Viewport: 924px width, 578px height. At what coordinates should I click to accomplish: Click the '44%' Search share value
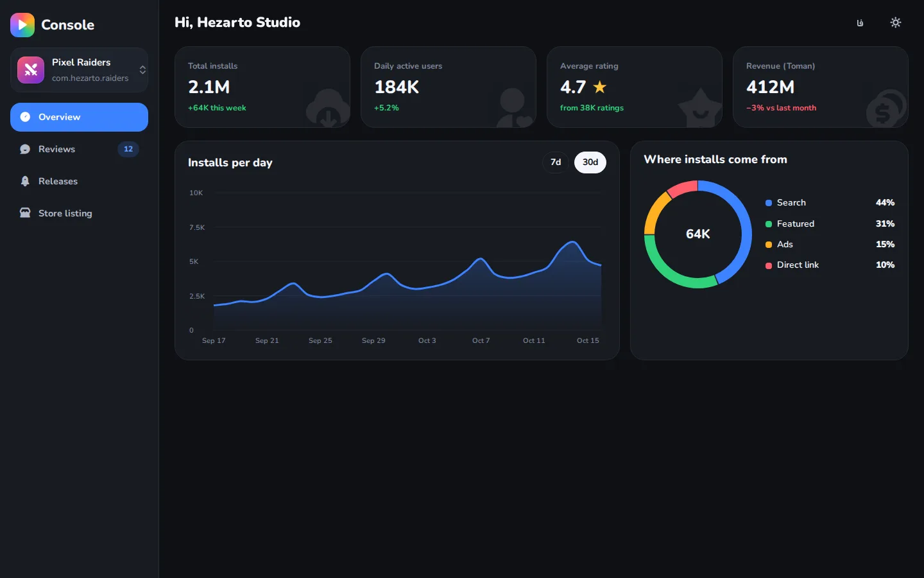tap(885, 203)
